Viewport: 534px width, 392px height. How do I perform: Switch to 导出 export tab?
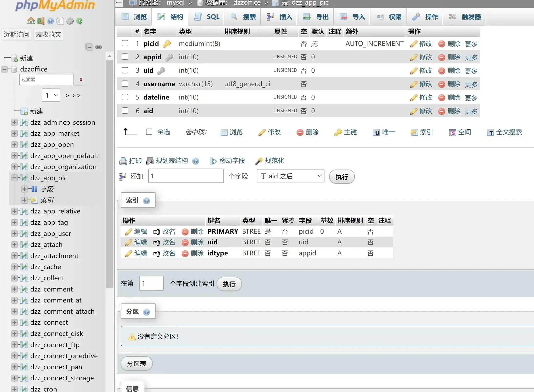315,17
